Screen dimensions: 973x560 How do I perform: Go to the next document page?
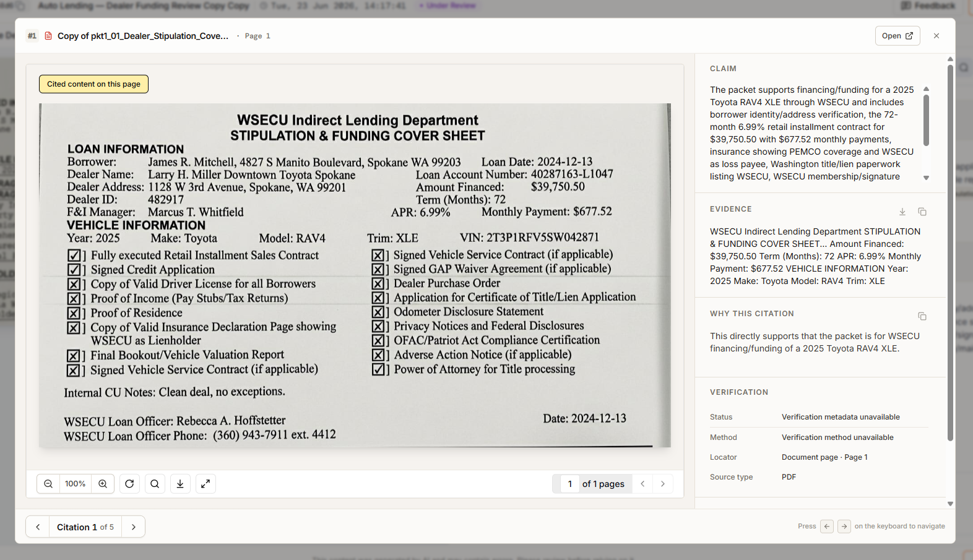coord(663,484)
